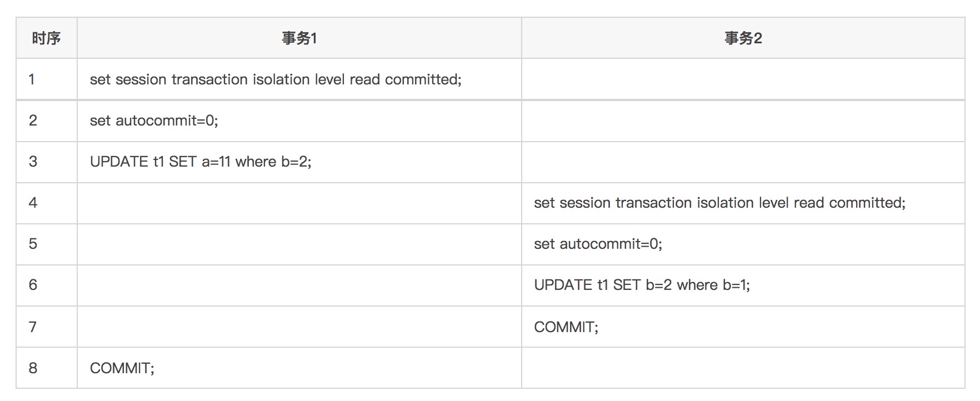980x401 pixels.
Task: Click the COMMIT statement in 事务1 column
Action: pos(122,368)
